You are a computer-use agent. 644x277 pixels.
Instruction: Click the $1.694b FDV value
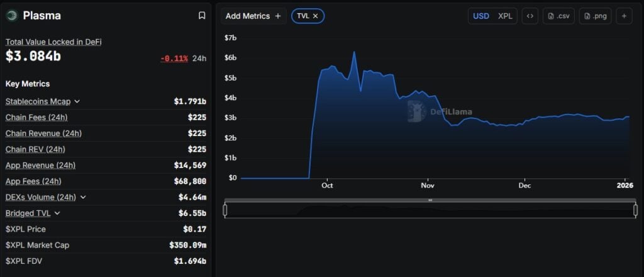pyautogui.click(x=190, y=261)
